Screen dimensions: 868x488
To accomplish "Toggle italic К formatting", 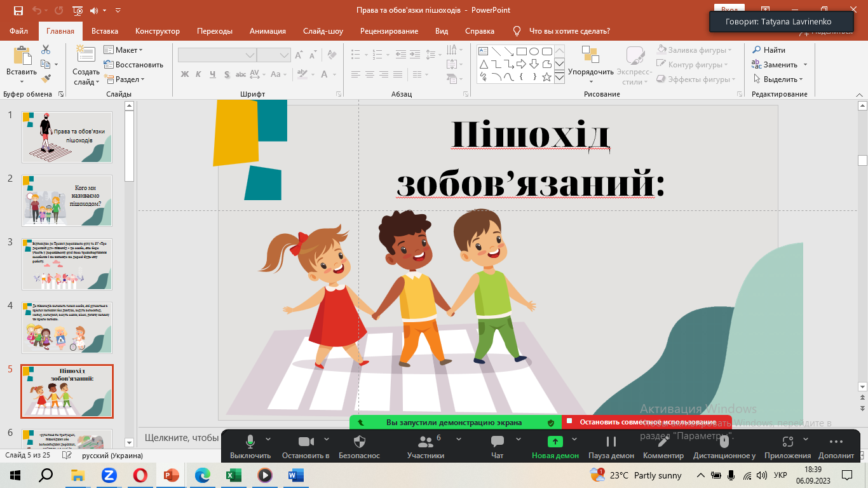I will point(198,74).
